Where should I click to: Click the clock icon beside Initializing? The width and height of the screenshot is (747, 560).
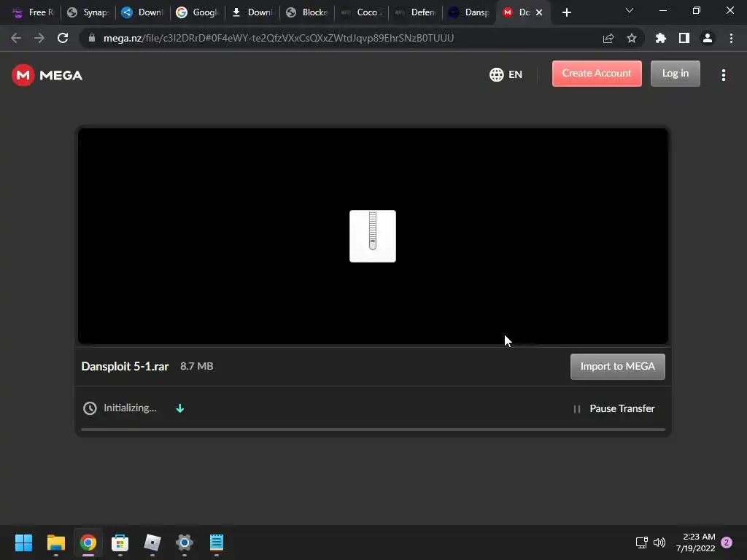[90, 408]
